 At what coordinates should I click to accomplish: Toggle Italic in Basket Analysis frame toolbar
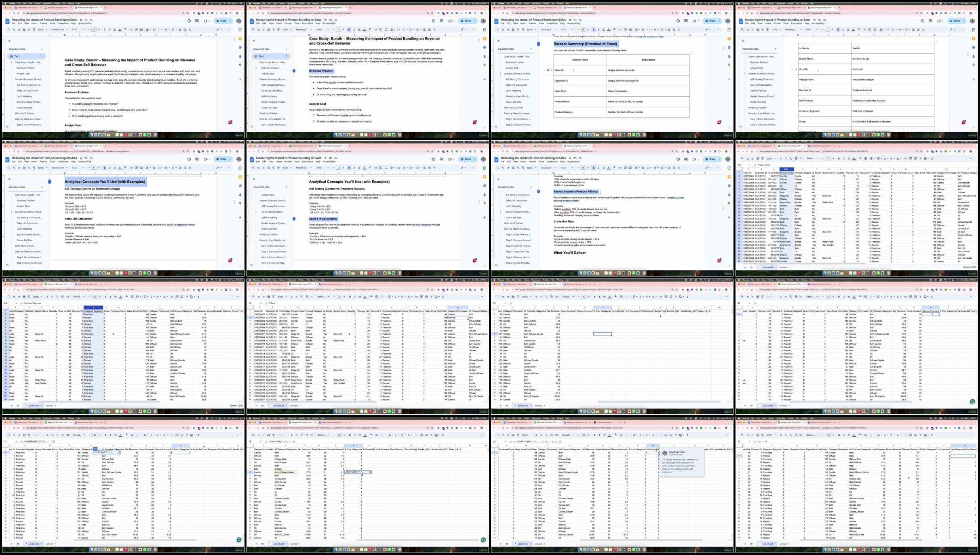coord(599,168)
